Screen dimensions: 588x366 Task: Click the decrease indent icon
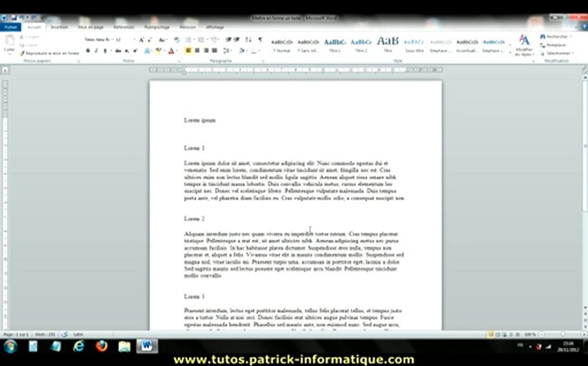pos(228,40)
